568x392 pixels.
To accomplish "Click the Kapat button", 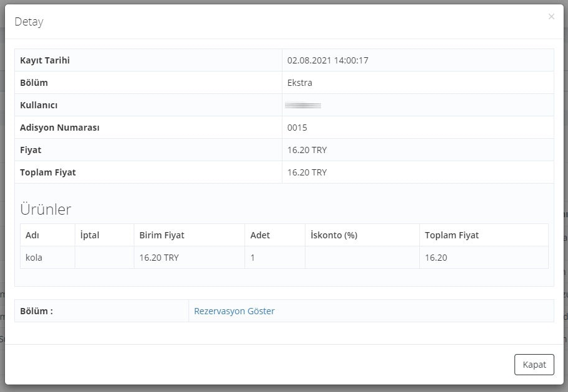I will click(x=534, y=365).
